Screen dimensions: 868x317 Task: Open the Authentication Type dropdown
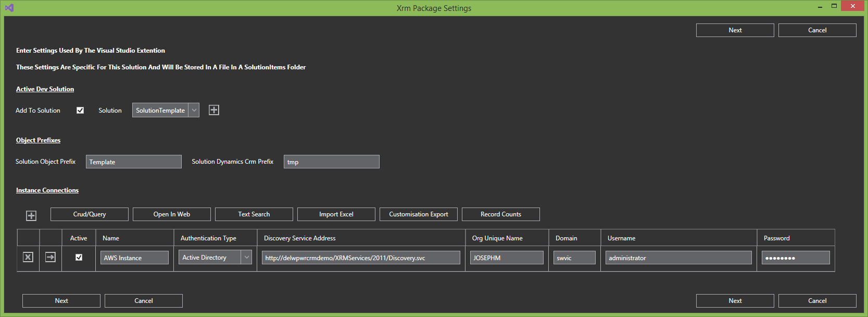click(246, 257)
